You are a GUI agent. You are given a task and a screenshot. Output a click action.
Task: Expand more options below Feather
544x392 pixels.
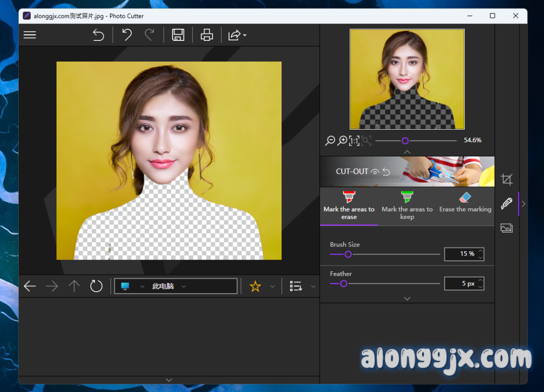tap(407, 299)
